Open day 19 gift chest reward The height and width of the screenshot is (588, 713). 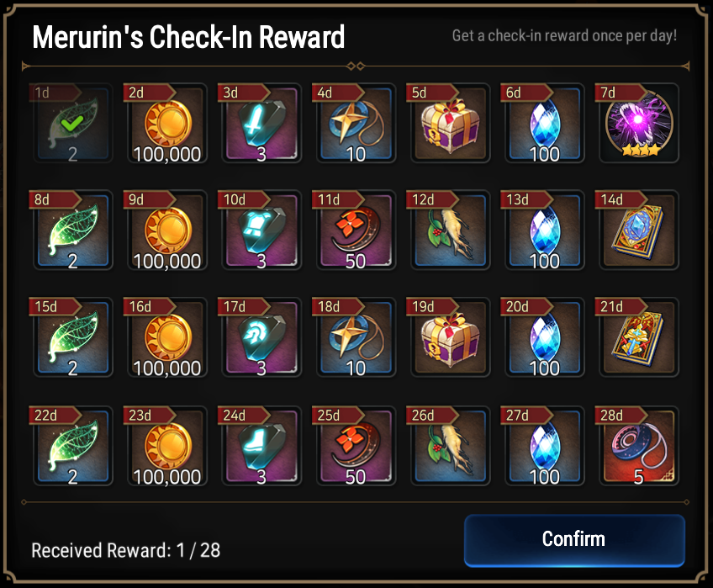pos(450,336)
